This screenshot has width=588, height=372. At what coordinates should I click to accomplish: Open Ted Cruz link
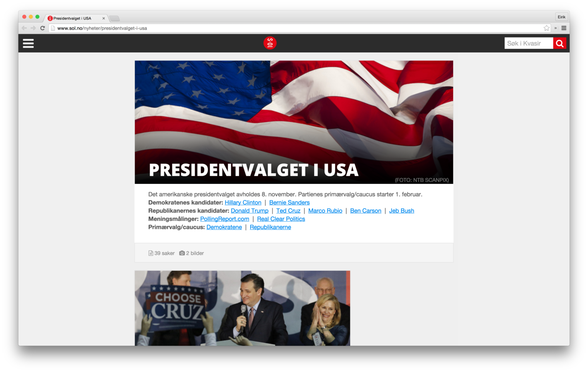[288, 211]
